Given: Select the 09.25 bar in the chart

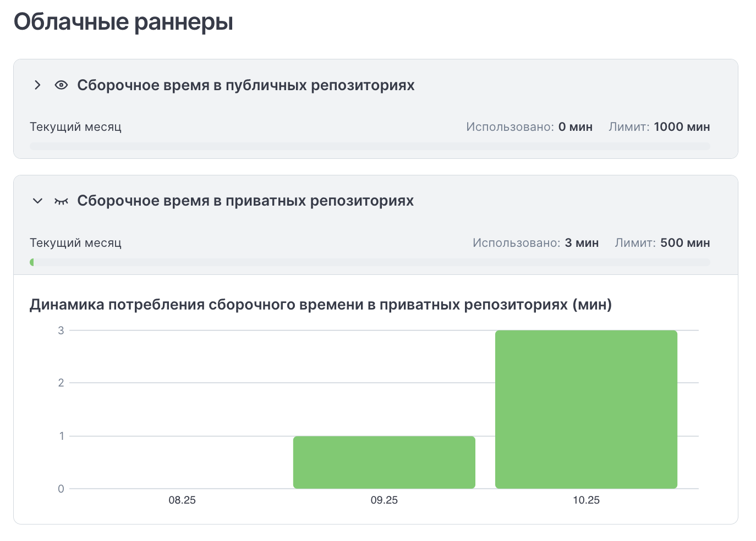Looking at the screenshot, I should tap(384, 462).
